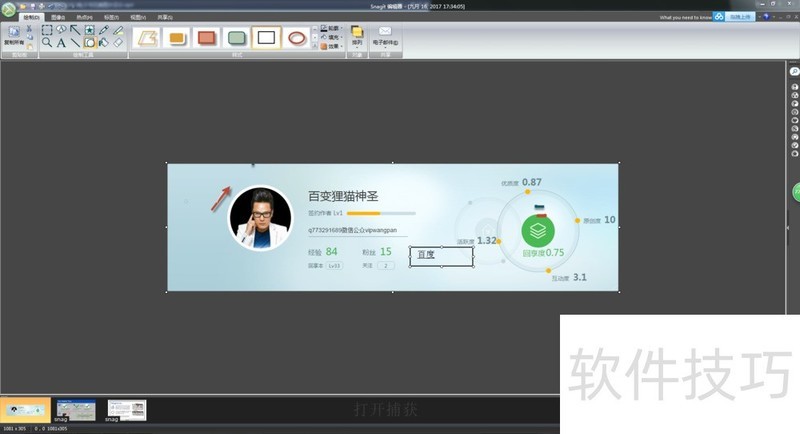Select the Fill paint bucket tool
Image resolution: width=800 pixels, height=434 pixels.
tap(104, 43)
